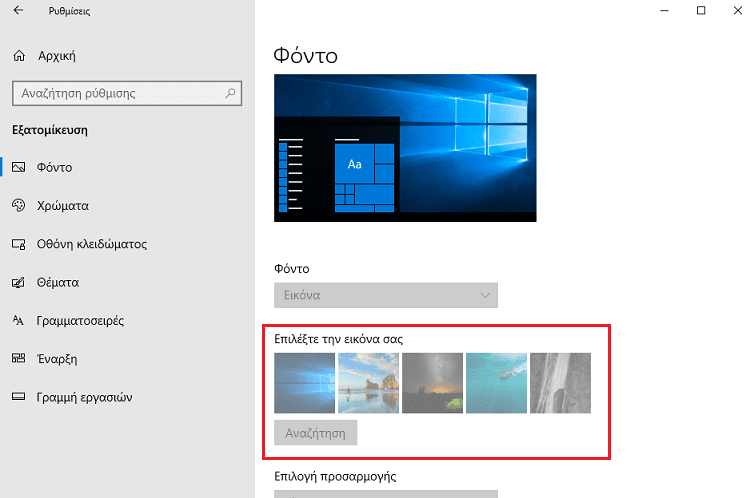Click the Εξατομίκευση section heading

(x=50, y=130)
